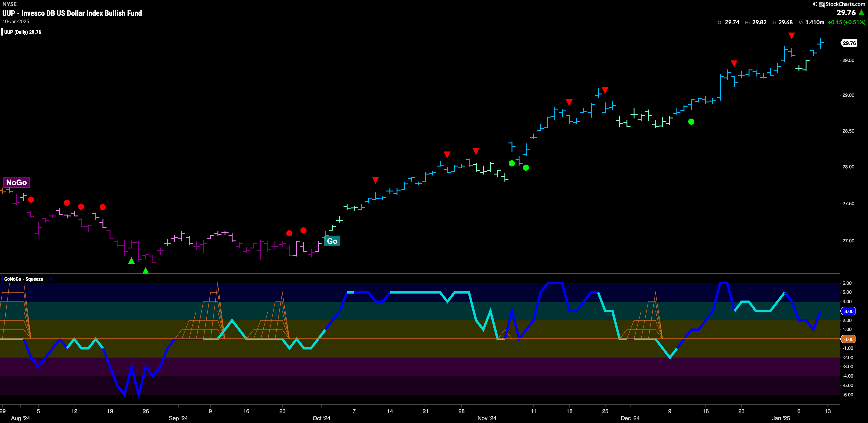Click the first red circle beside the NoGo bars
Viewport: 868px width, 423px height.
31,199
